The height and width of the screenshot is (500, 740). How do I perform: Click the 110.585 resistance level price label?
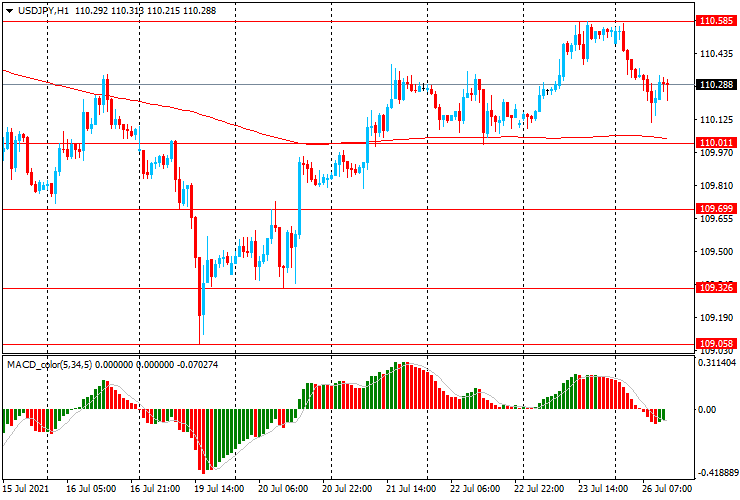716,21
